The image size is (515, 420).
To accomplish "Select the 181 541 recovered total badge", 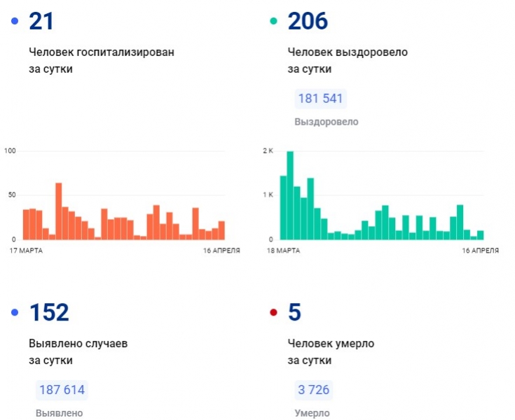I will (x=320, y=99).
